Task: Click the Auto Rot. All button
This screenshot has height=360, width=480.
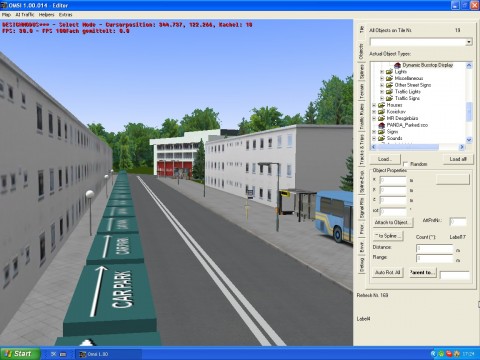Action: (x=387, y=272)
